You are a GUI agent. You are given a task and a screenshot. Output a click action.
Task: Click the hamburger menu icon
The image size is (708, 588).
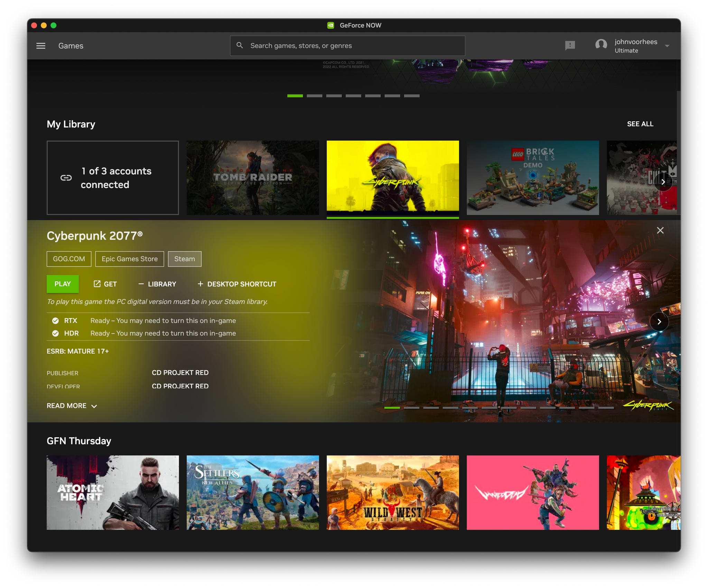(x=40, y=46)
